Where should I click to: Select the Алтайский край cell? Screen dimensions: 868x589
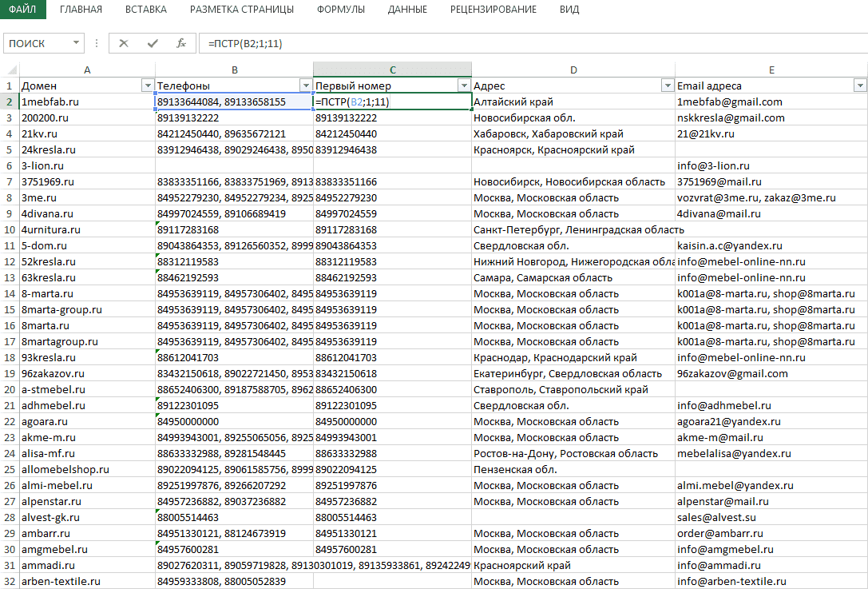[573, 102]
